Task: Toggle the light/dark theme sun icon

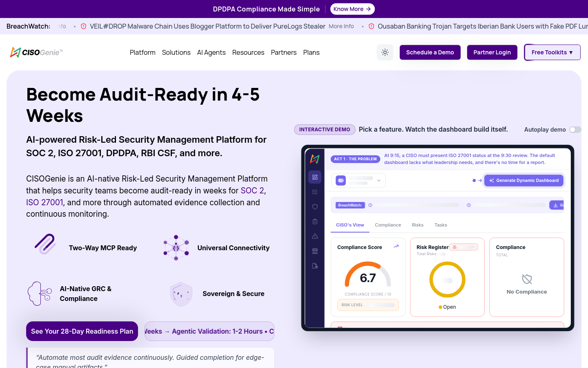Action: click(385, 52)
